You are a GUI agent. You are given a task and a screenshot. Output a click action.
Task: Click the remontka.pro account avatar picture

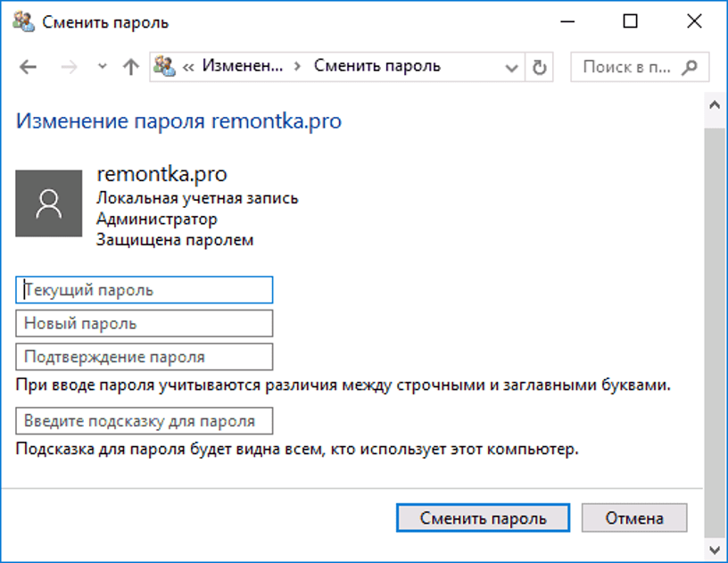point(50,203)
